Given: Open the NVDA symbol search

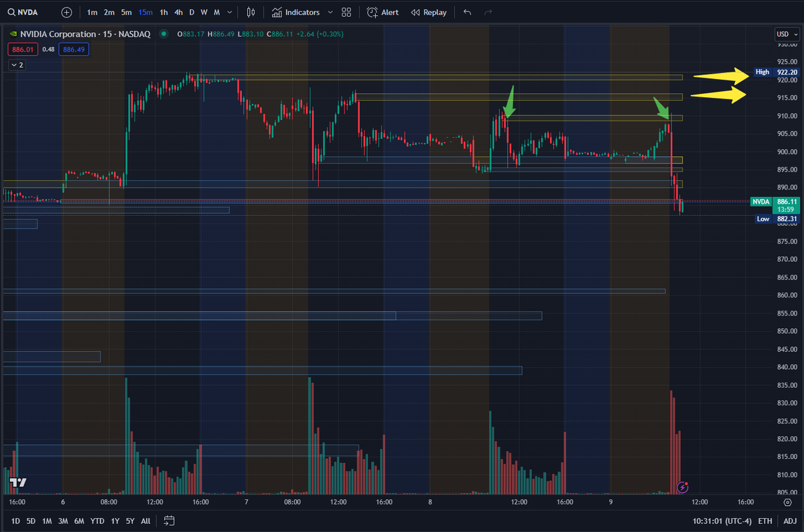Looking at the screenshot, I should [23, 12].
